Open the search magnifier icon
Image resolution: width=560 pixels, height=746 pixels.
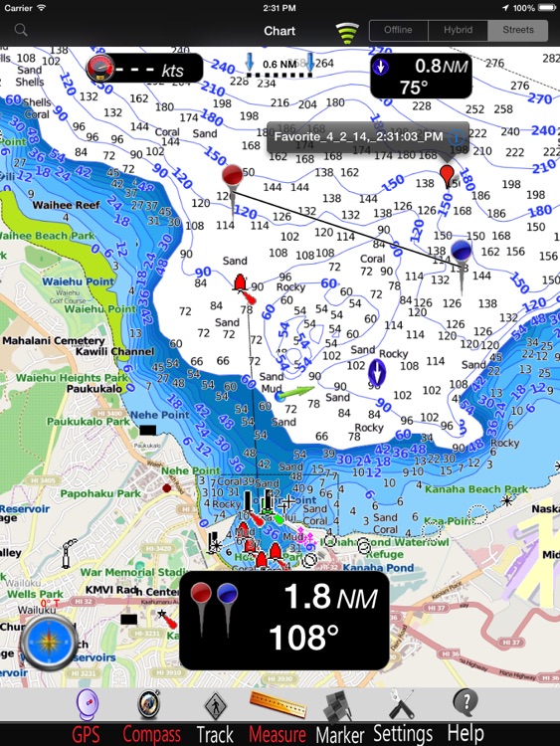click(21, 30)
